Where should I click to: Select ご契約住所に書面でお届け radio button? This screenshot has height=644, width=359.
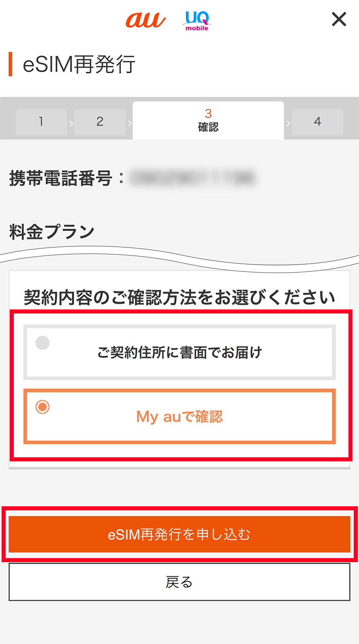click(x=43, y=343)
